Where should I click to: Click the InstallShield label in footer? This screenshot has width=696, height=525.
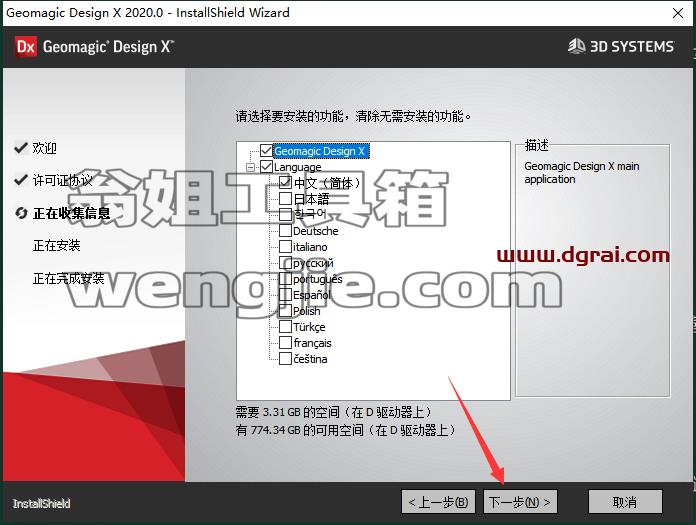(41, 504)
